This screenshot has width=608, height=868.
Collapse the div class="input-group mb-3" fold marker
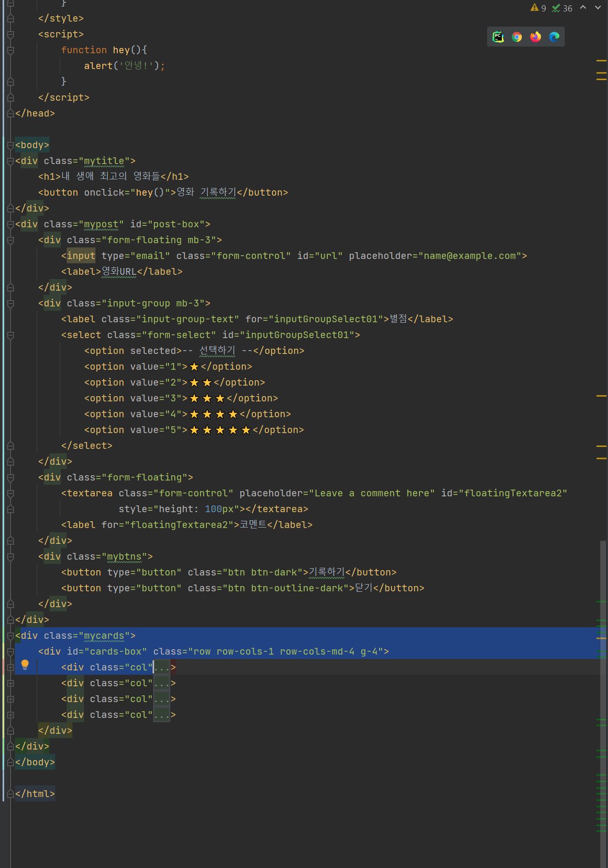coord(11,304)
